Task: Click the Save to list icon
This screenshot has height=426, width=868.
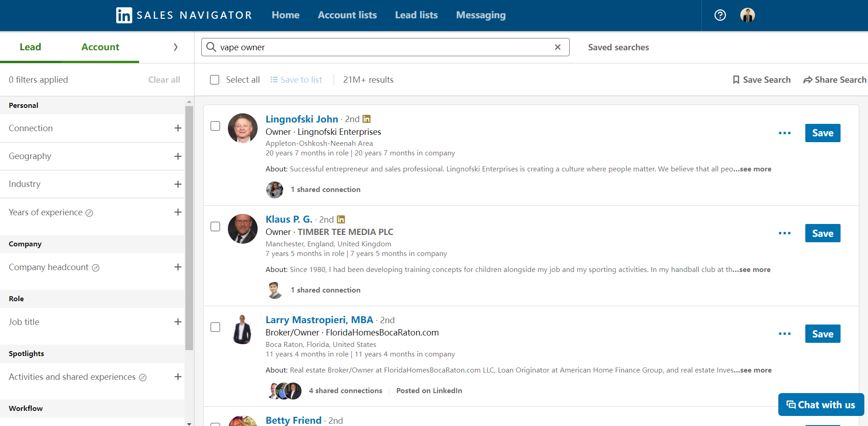Action: coord(274,80)
